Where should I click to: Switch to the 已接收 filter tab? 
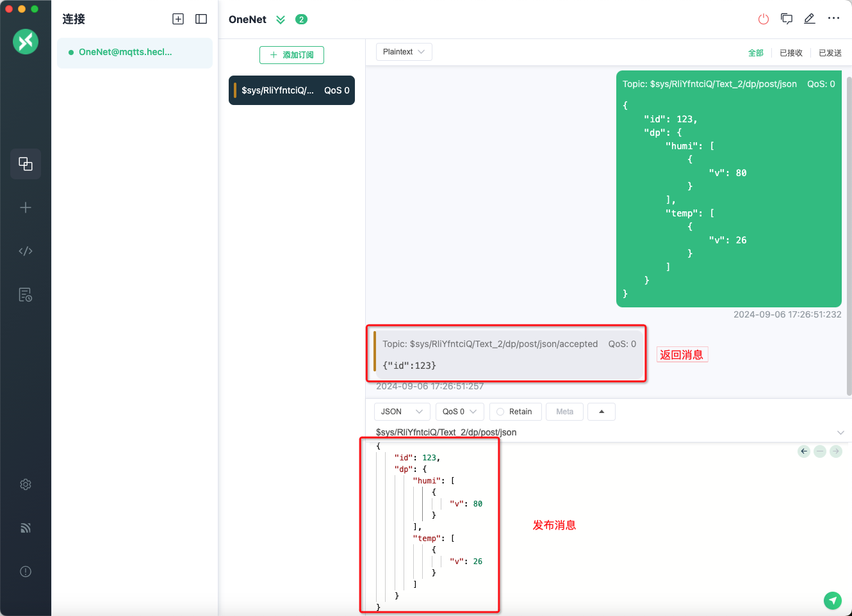tap(791, 53)
